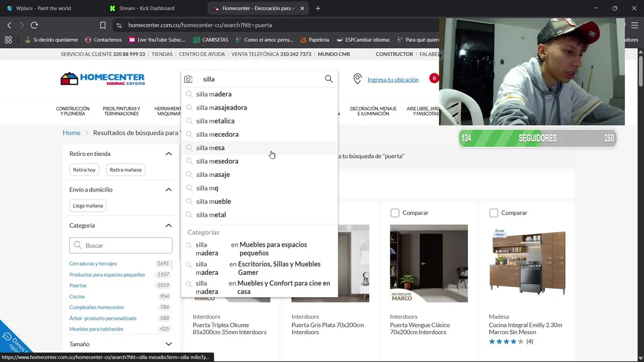Click the Homecenter Sodimac logo
644x362 pixels.
click(103, 79)
